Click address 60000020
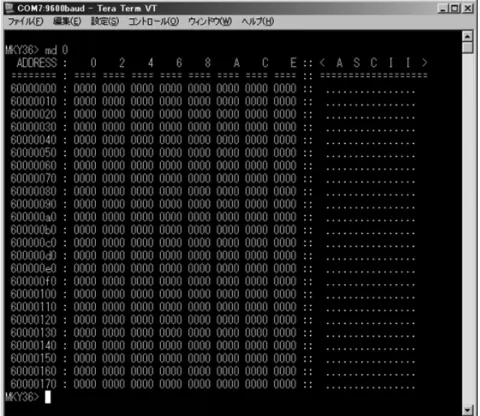This screenshot has height=416, width=480. (33, 114)
